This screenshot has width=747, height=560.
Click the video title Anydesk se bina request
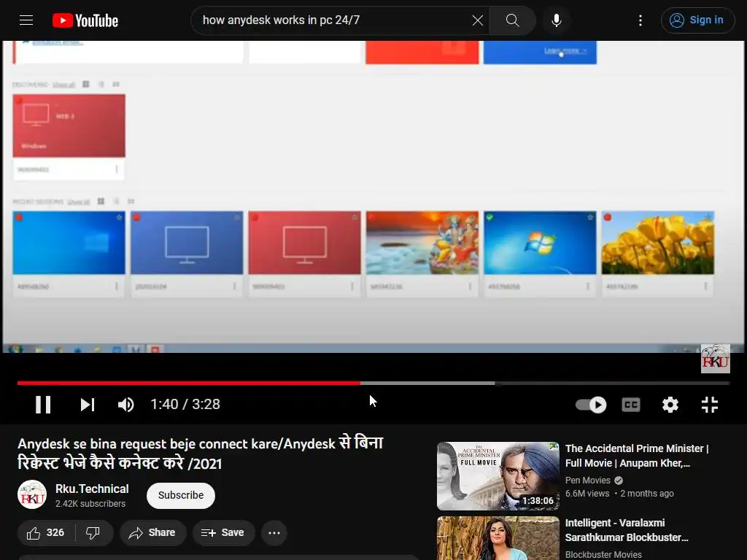[x=201, y=454]
